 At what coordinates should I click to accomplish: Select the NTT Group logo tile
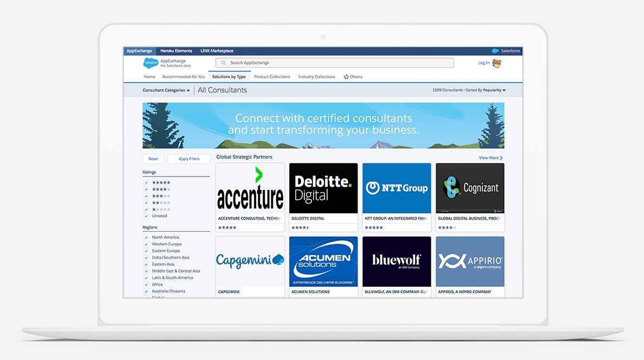click(397, 188)
